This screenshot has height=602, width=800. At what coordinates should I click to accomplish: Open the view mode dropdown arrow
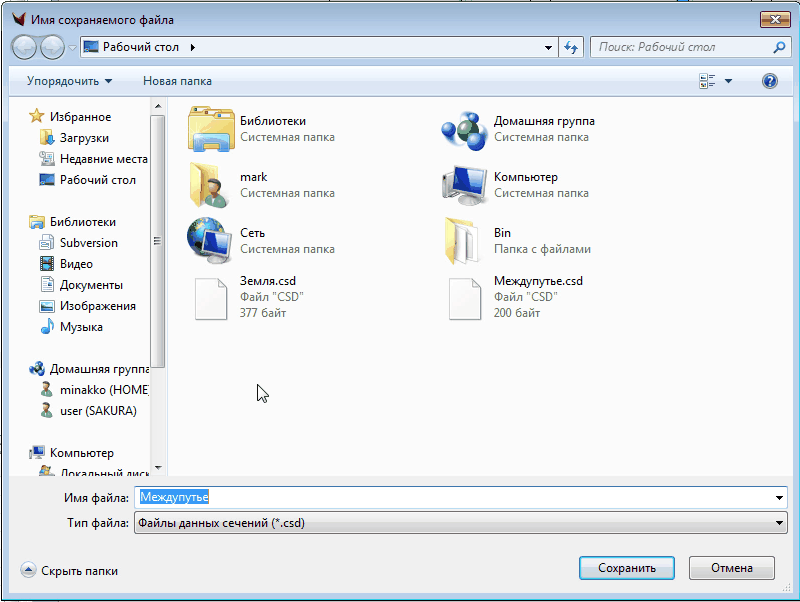pyautogui.click(x=728, y=81)
